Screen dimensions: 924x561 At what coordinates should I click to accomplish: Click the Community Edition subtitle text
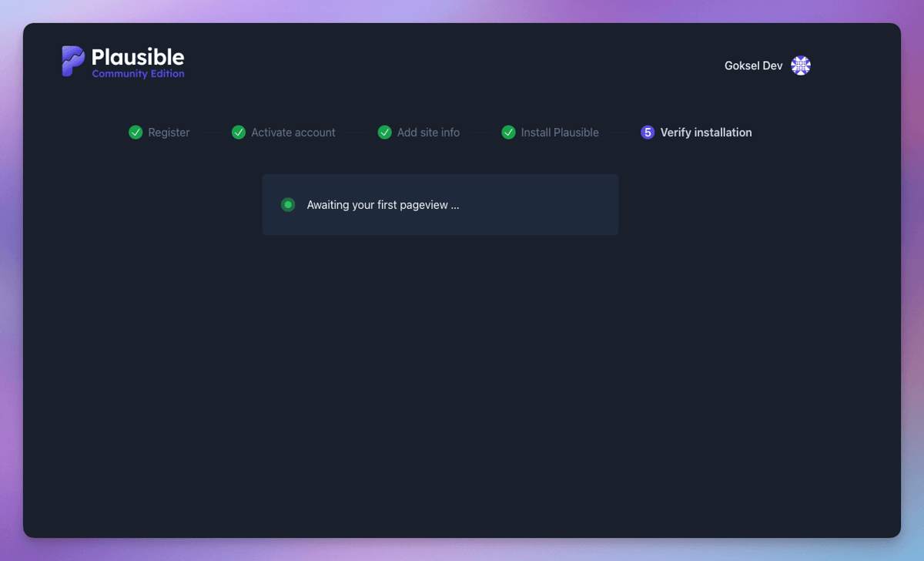pos(139,74)
